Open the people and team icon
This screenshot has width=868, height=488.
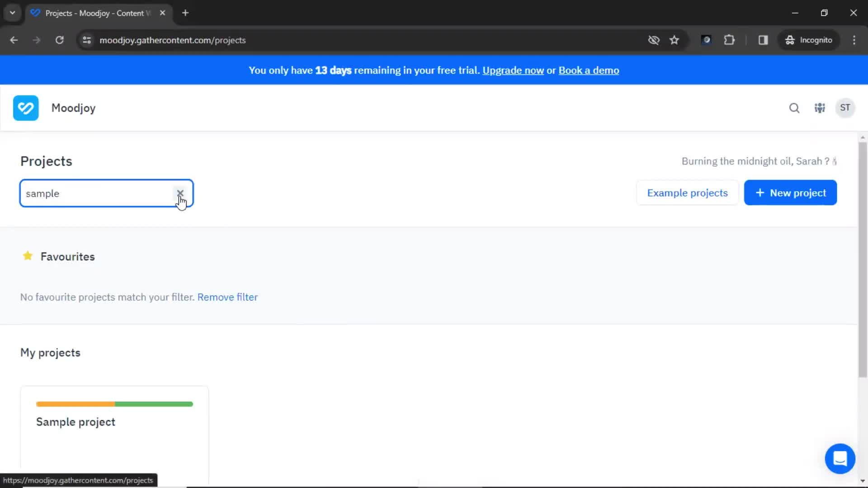coord(820,108)
